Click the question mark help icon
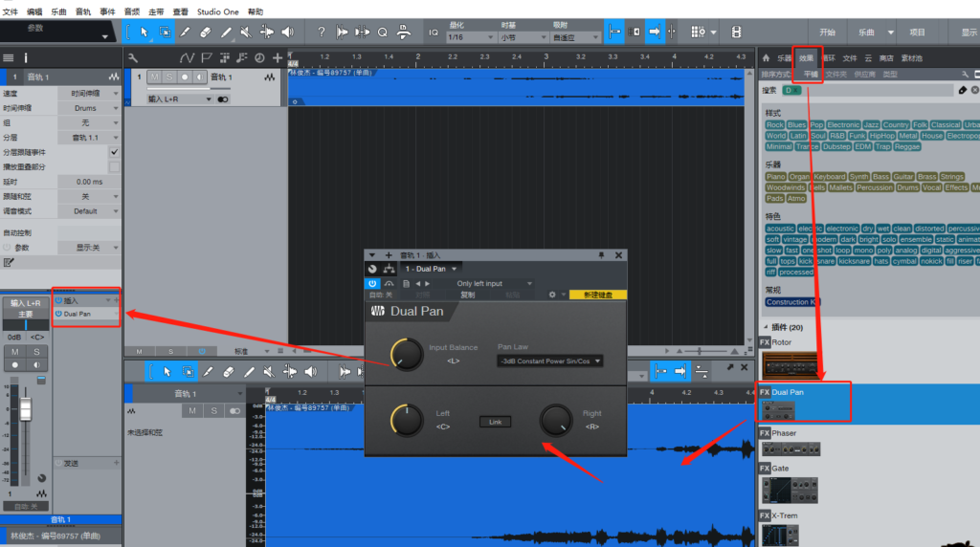The image size is (980, 547). [322, 32]
